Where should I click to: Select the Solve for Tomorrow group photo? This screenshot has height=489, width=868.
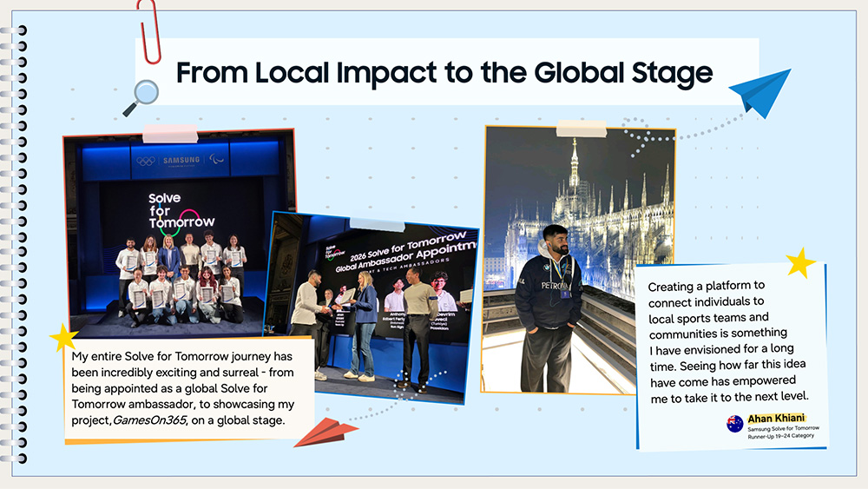pyautogui.click(x=180, y=233)
